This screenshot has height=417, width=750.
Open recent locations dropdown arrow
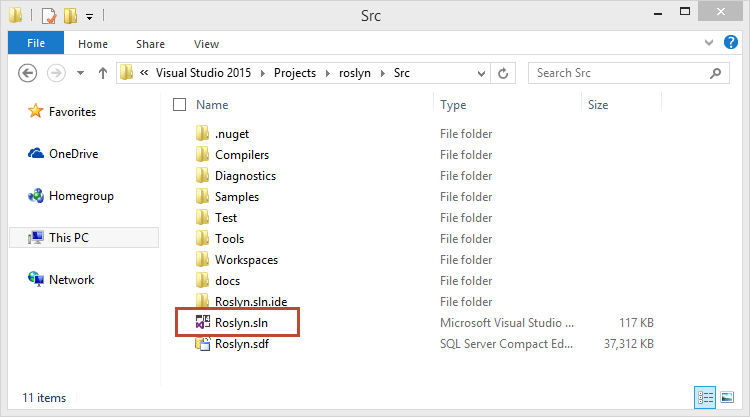(x=80, y=73)
